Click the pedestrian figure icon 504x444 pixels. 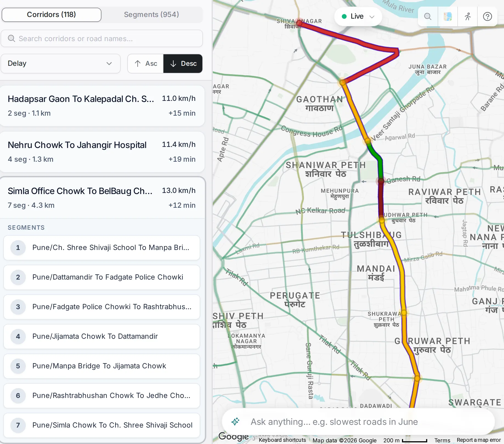pos(468,16)
